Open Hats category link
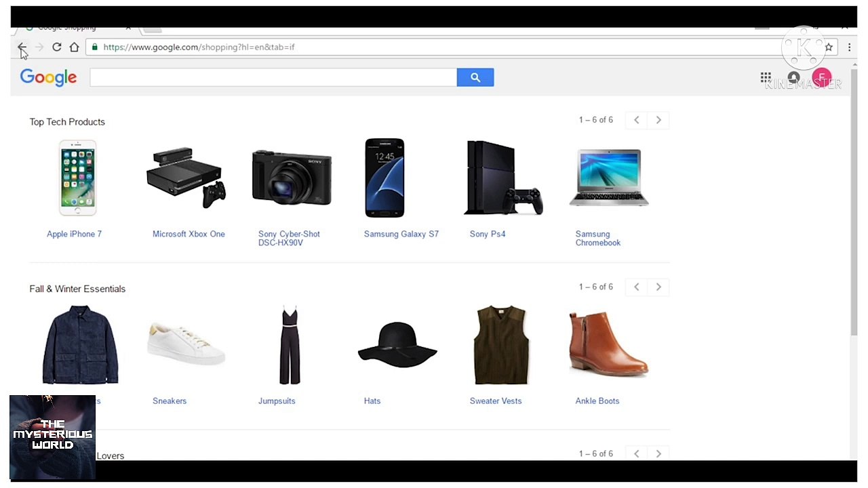 [x=372, y=401]
